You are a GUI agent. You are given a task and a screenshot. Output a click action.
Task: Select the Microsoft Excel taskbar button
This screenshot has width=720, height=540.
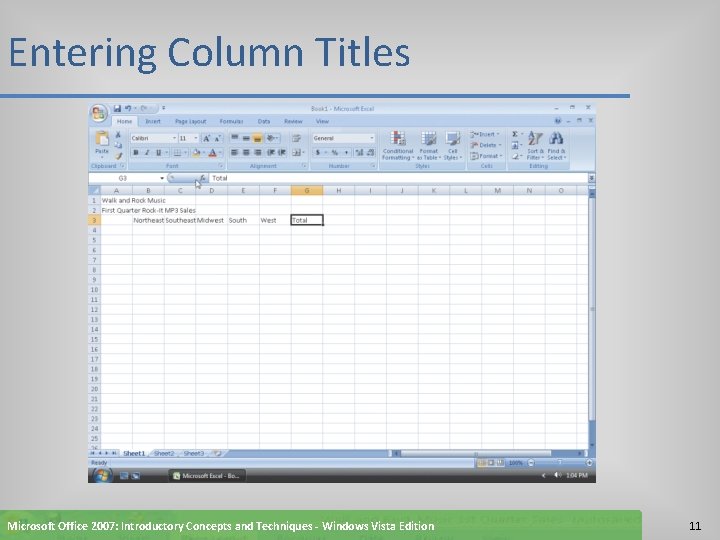207,476
